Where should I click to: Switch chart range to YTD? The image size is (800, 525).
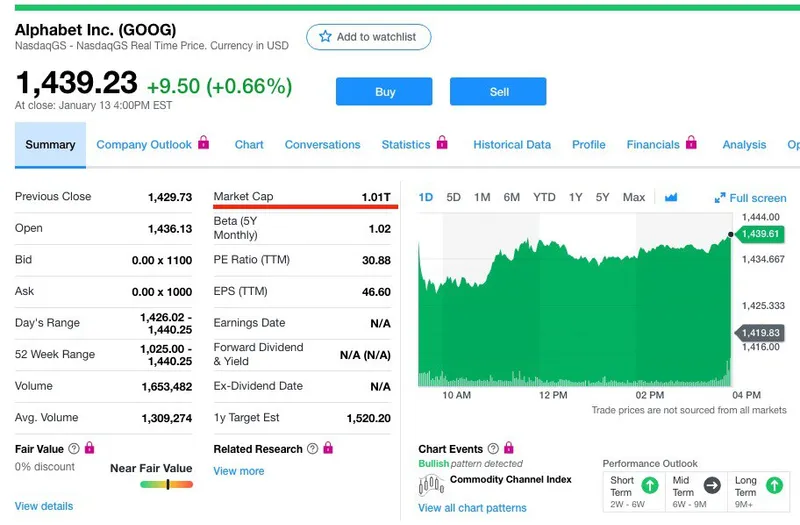tap(544, 197)
